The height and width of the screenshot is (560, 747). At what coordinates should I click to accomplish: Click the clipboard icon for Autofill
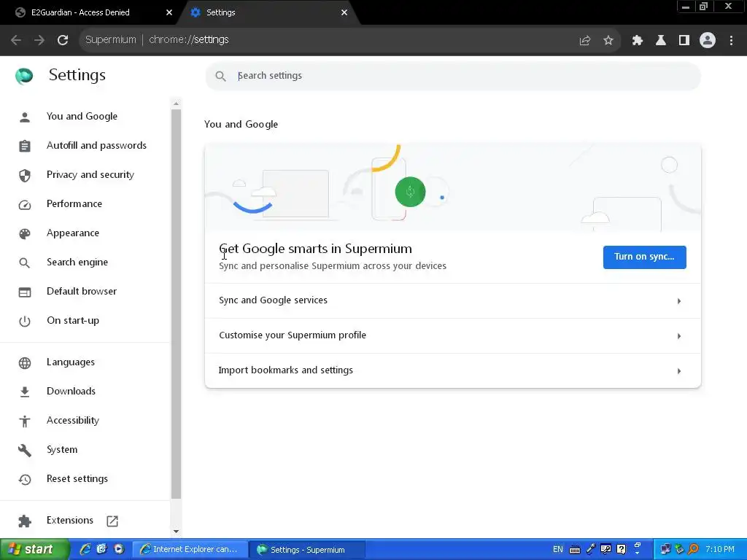click(x=25, y=146)
